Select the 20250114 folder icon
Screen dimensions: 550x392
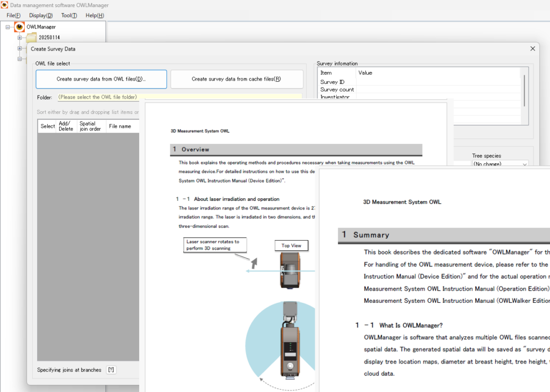pos(31,37)
